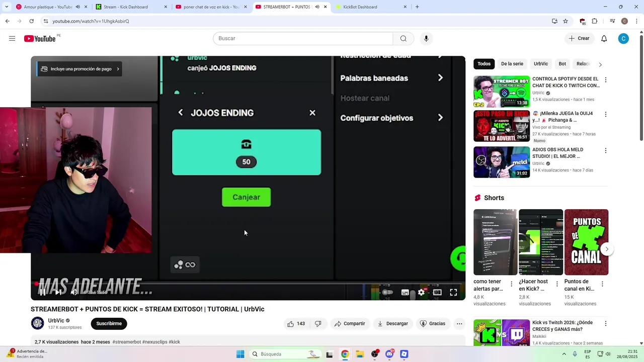644x362 pixels.
Task: Bookmark this page with the star
Action: click(x=566, y=21)
